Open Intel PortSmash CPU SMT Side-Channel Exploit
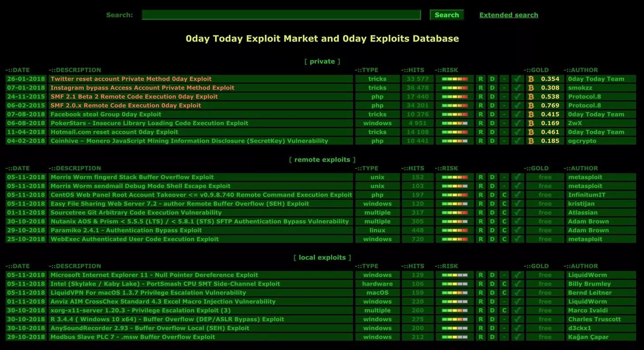644x350 pixels. coord(165,284)
